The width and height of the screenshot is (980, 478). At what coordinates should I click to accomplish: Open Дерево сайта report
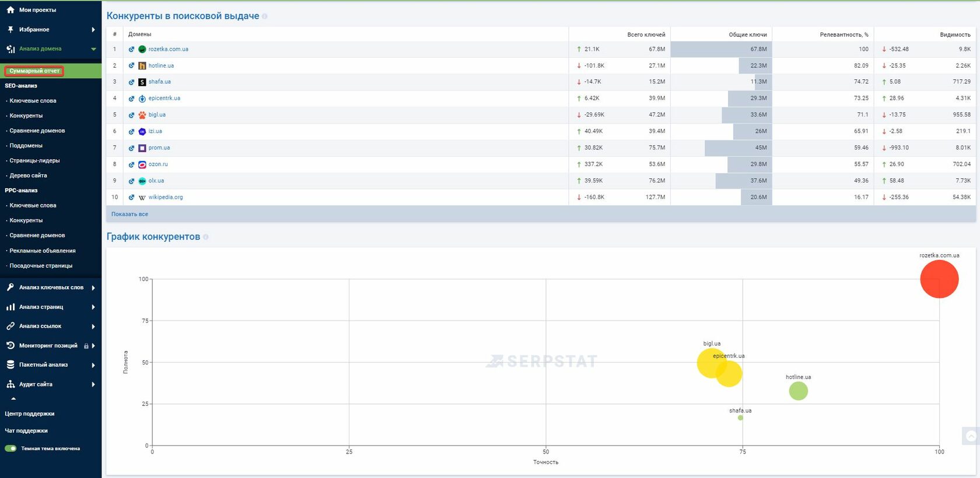pyautogui.click(x=28, y=175)
